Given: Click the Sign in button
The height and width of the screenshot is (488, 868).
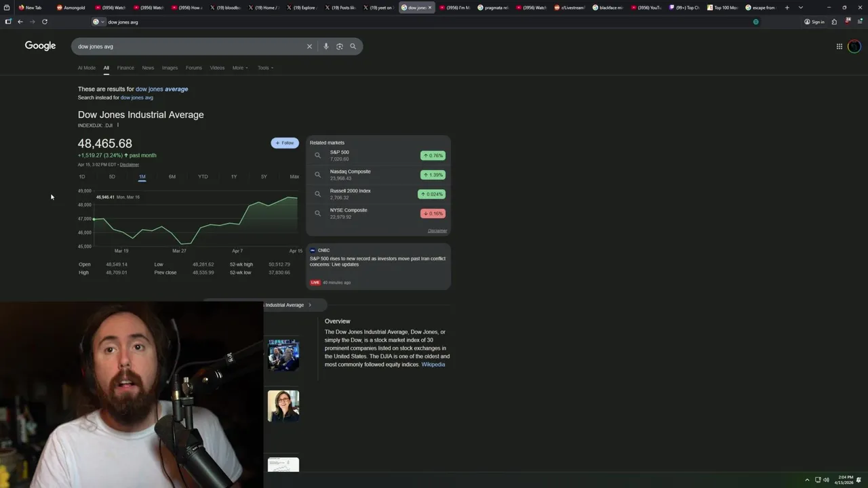Looking at the screenshot, I should 814,22.
